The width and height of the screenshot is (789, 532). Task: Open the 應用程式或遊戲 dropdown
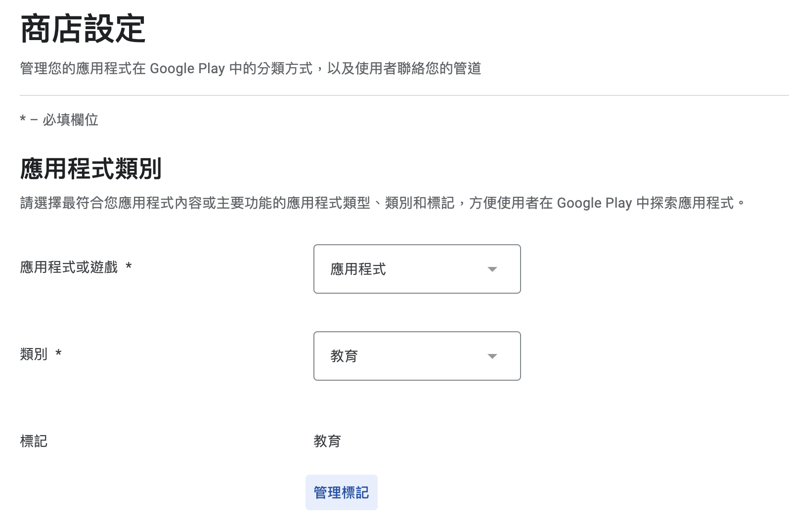coord(417,269)
